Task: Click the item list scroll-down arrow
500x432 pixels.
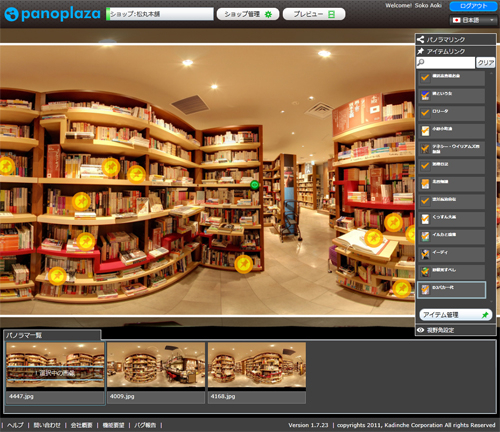Action: click(x=491, y=301)
